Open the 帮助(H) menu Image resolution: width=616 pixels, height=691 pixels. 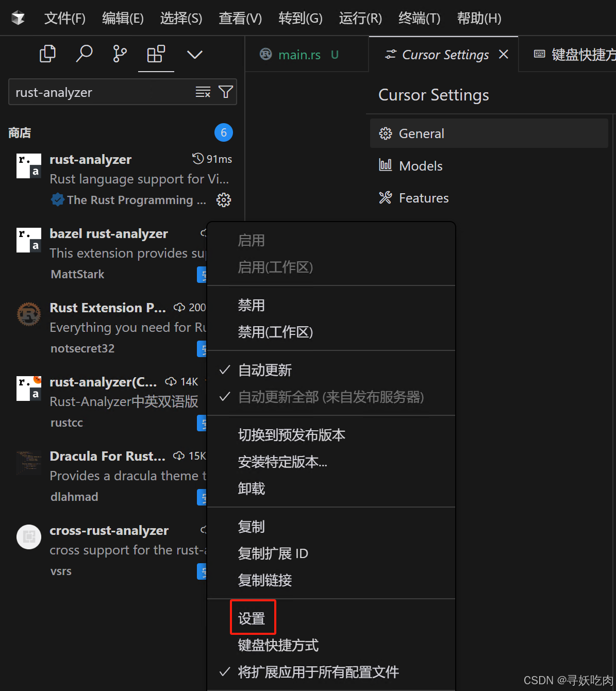479,19
